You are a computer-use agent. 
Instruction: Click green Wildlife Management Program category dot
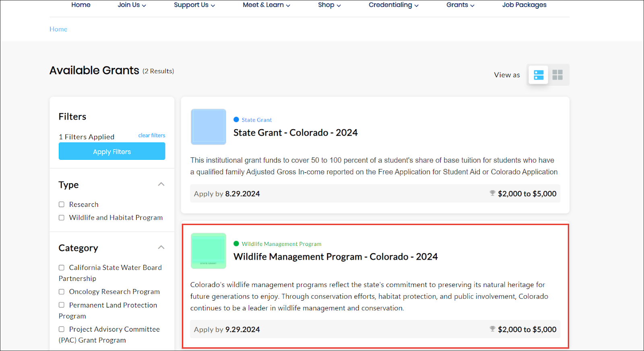tap(236, 244)
